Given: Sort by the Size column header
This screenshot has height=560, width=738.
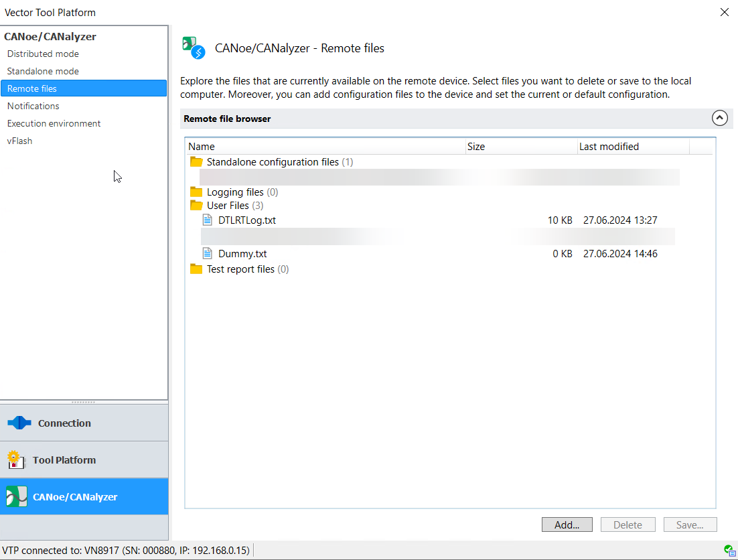Looking at the screenshot, I should point(522,146).
